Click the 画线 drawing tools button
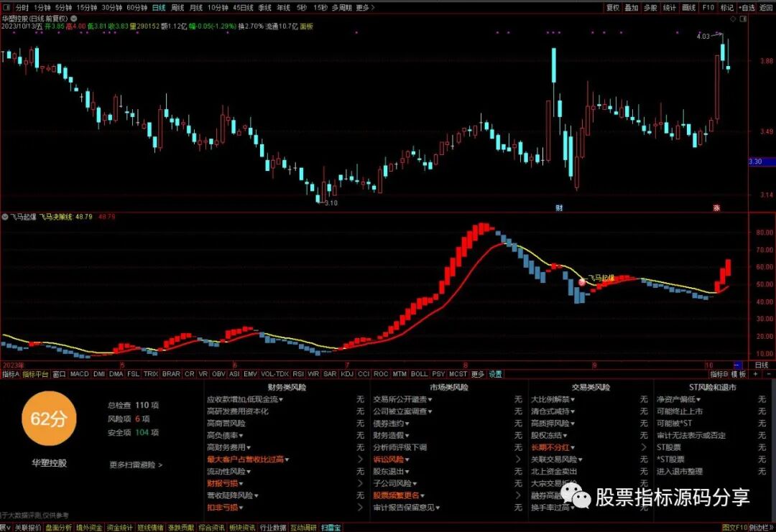Image resolution: width=776 pixels, height=532 pixels. click(x=689, y=8)
